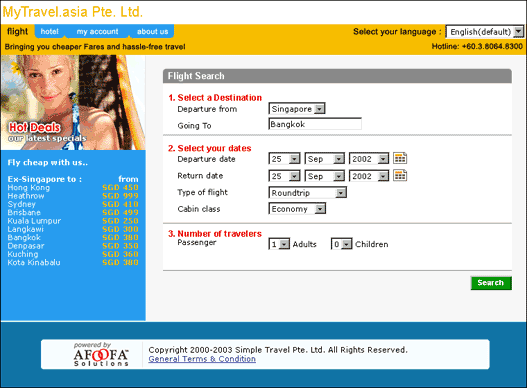Open the departure date calendar icon

pyautogui.click(x=400, y=158)
